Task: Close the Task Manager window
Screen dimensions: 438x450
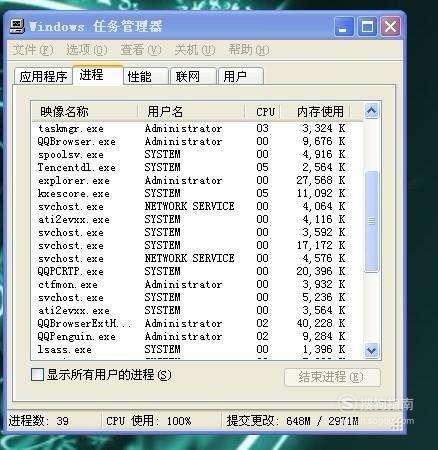Action: [390, 27]
